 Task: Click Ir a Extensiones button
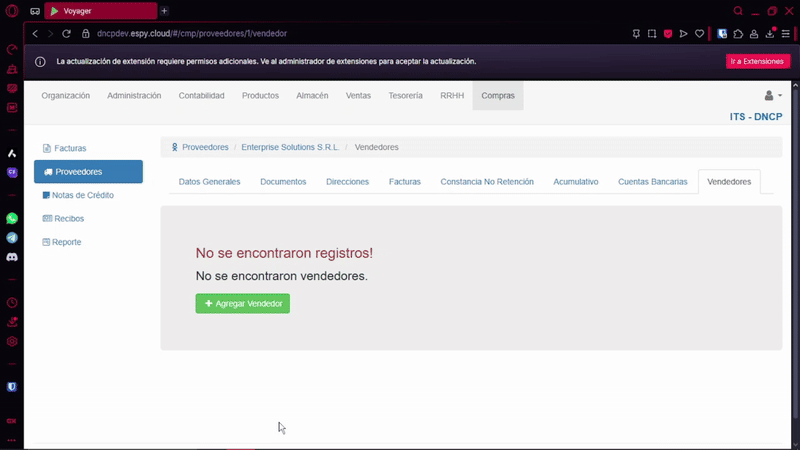[758, 61]
